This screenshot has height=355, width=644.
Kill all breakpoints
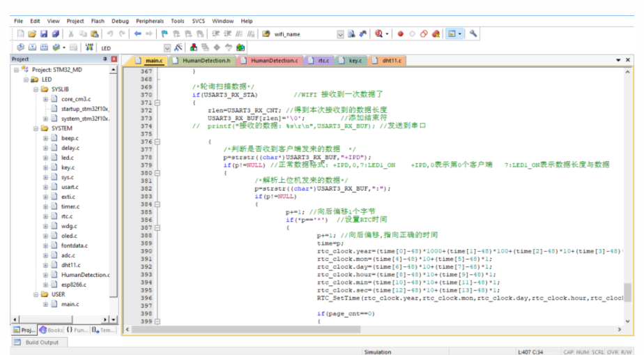tap(436, 34)
